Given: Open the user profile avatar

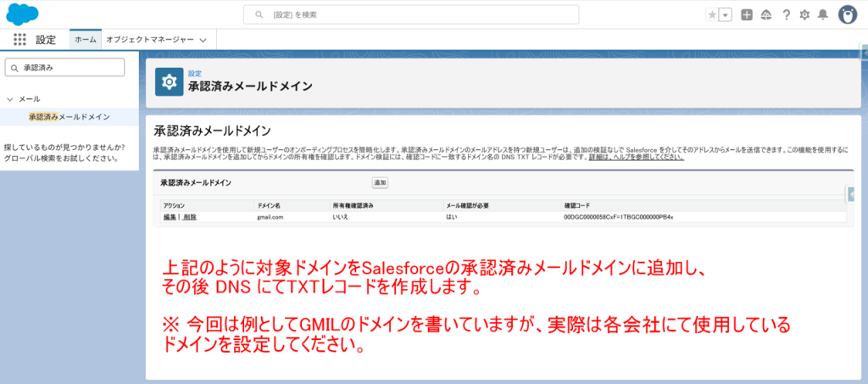Looking at the screenshot, I should pyautogui.click(x=848, y=15).
